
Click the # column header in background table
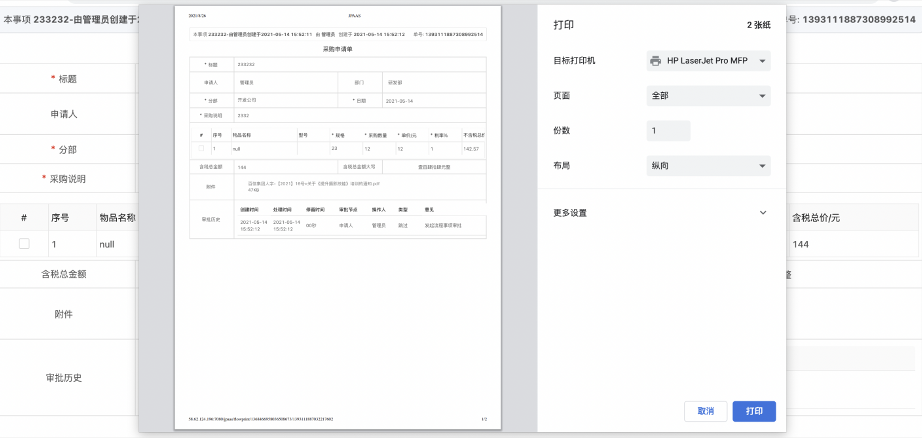pos(24,218)
